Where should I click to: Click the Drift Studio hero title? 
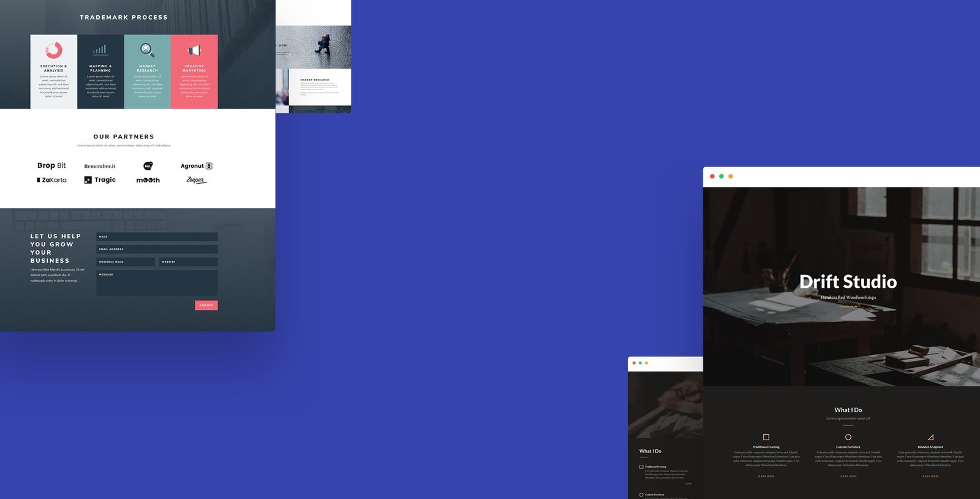(848, 282)
